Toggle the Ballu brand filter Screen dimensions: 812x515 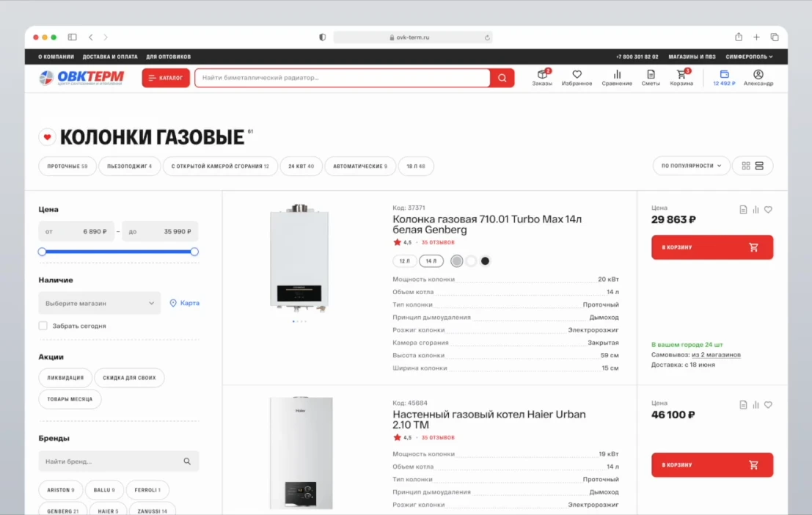[104, 489]
